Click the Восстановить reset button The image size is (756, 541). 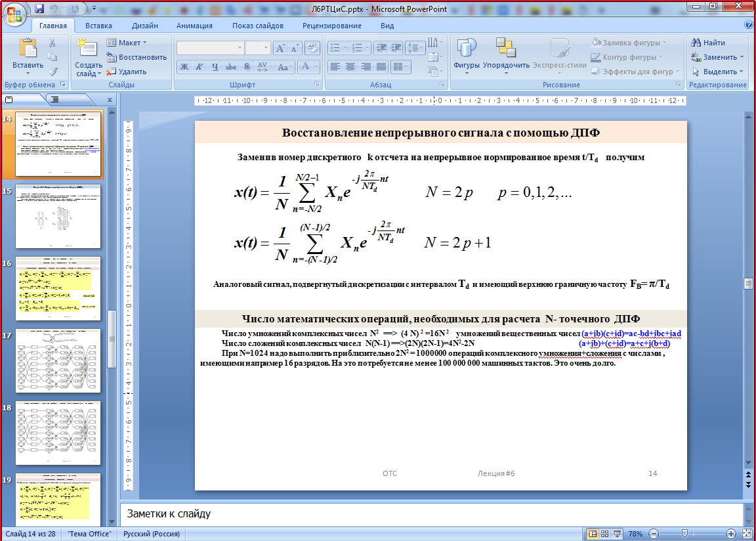tap(136, 57)
